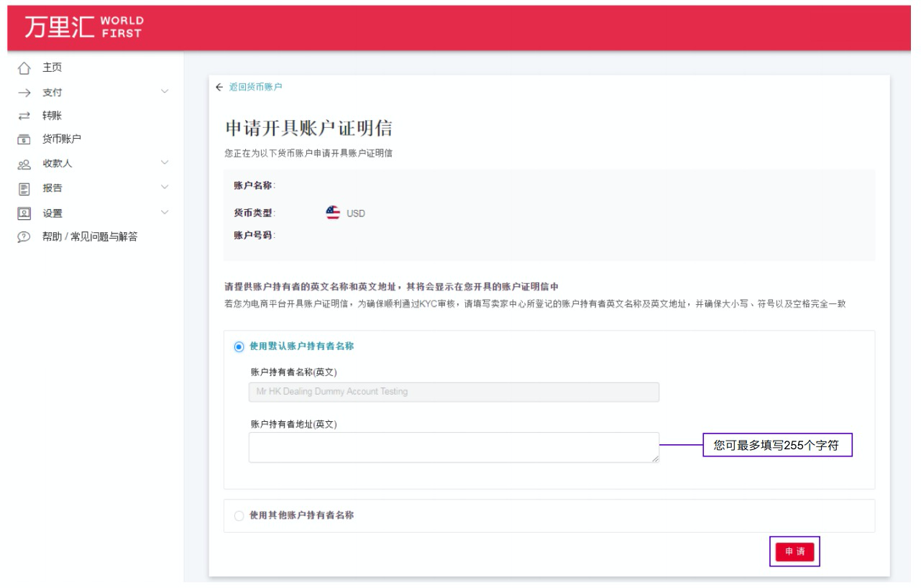This screenshot has height=588, width=921.
Task: Click the red 申请 button
Action: click(794, 551)
